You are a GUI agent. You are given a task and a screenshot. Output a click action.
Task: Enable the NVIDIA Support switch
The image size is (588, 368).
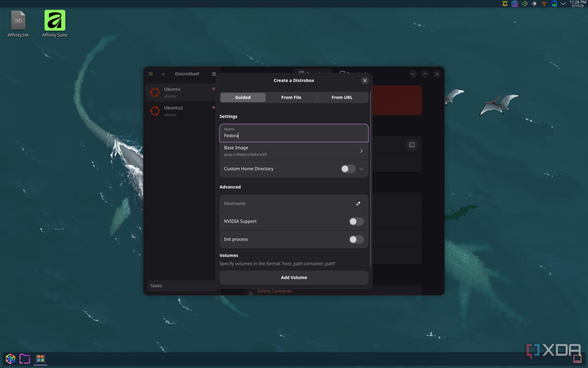356,222
